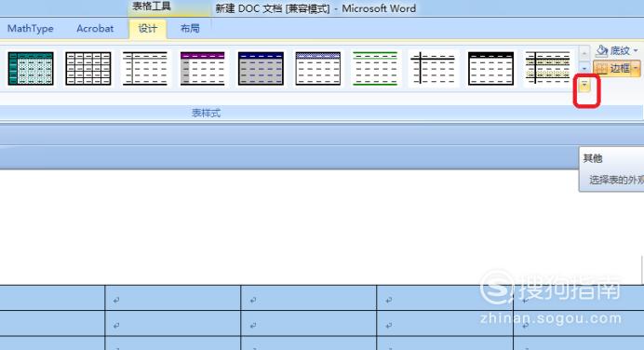Choose the purple header table style
The width and height of the screenshot is (644, 350).
click(x=203, y=69)
